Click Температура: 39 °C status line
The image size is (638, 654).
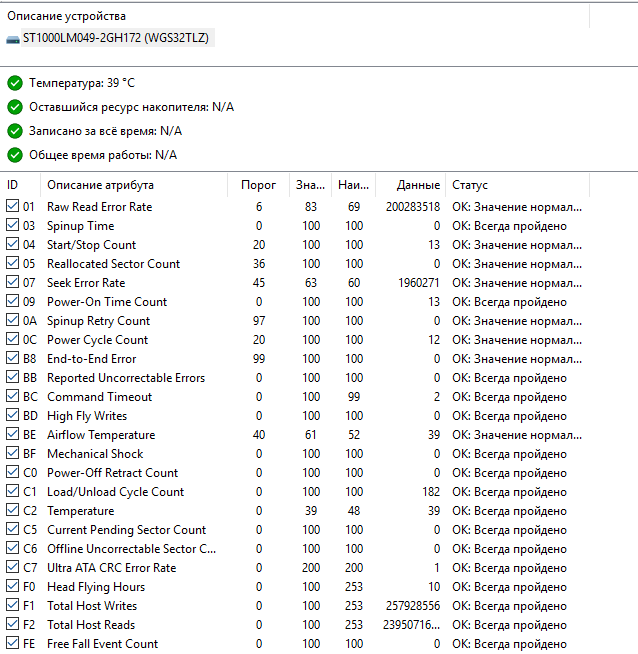pos(82,83)
